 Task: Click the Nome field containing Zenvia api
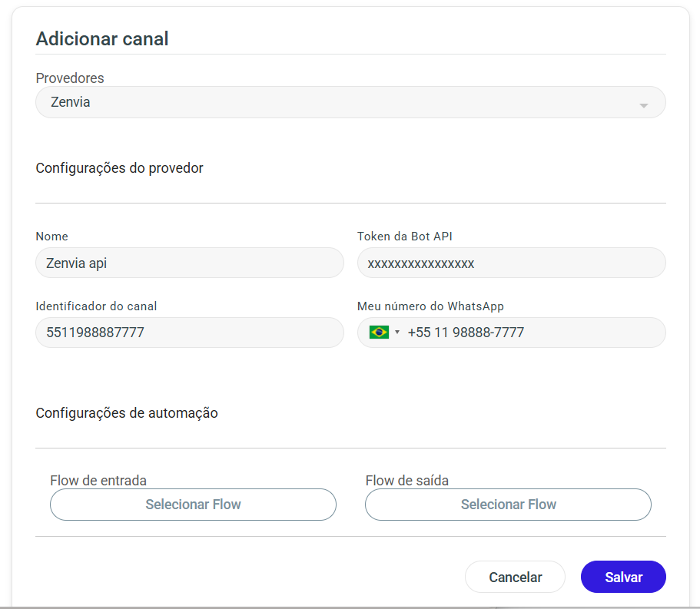pos(190,263)
